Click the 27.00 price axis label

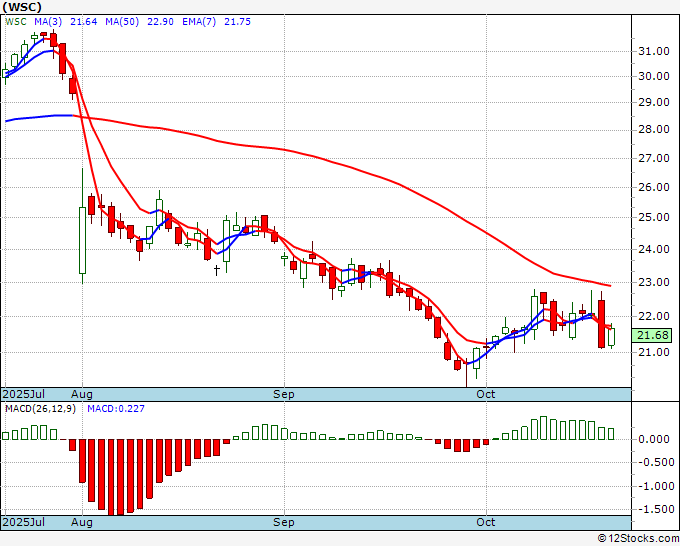654,158
